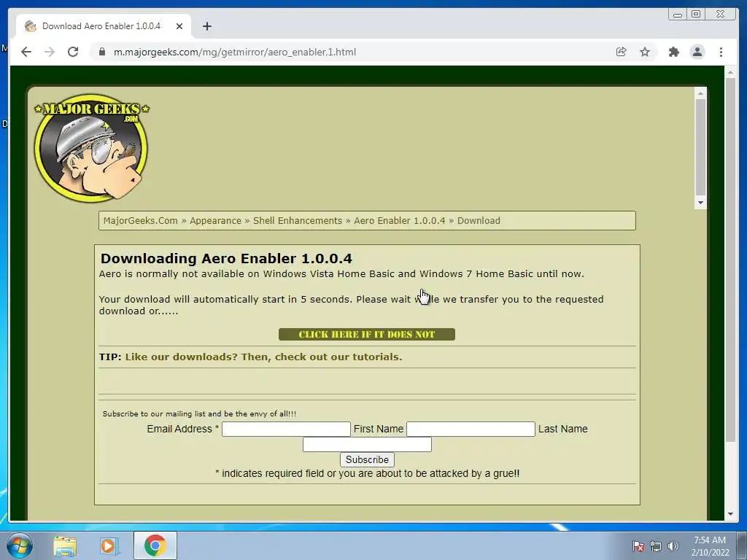This screenshot has height=560, width=747.
Task: Bookmark this page with the star
Action: [645, 52]
